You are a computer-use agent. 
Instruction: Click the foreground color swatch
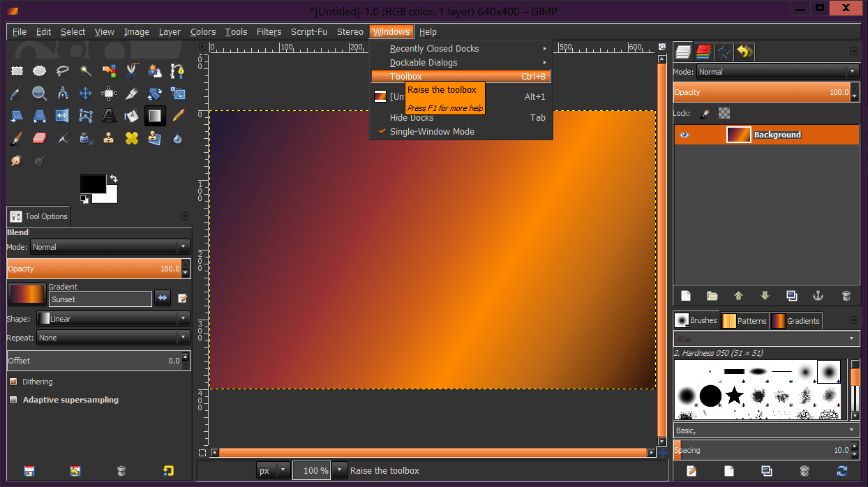click(x=91, y=183)
